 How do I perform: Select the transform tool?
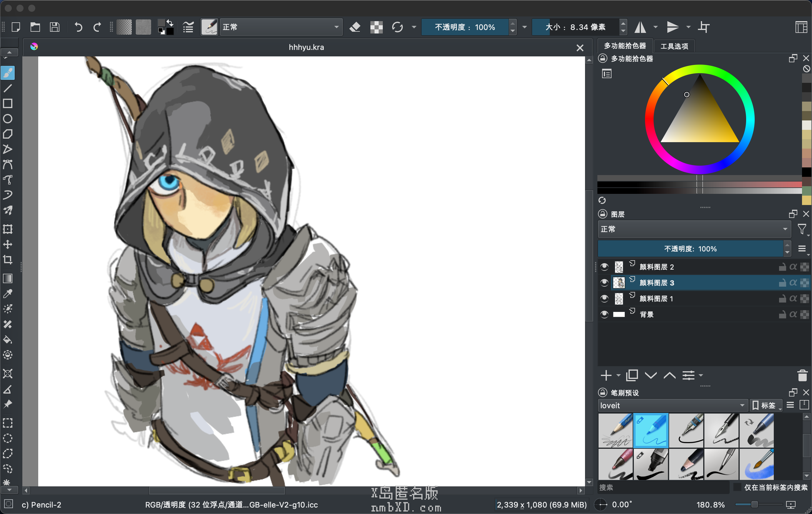click(x=8, y=229)
